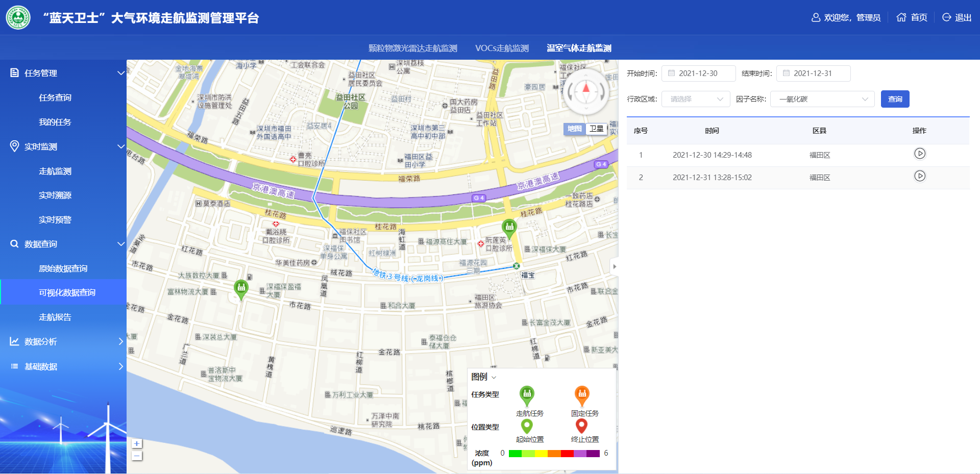Viewport: 980px width, 474px height.
Task: Click the 退出 logout link
Action: point(957,17)
